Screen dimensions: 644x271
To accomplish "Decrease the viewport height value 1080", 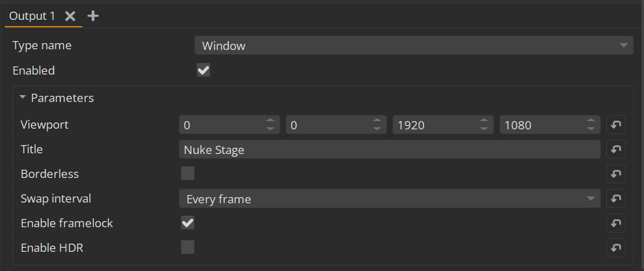I will pyautogui.click(x=591, y=129).
